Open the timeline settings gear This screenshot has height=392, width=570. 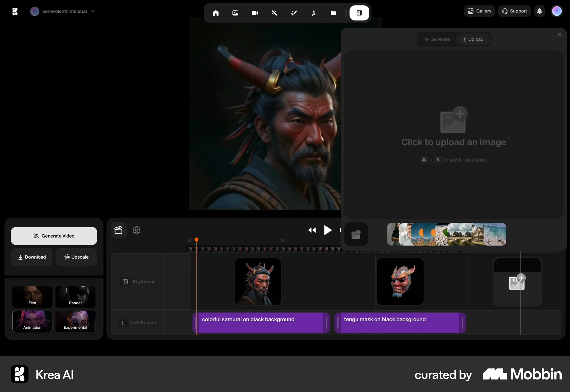pos(136,230)
